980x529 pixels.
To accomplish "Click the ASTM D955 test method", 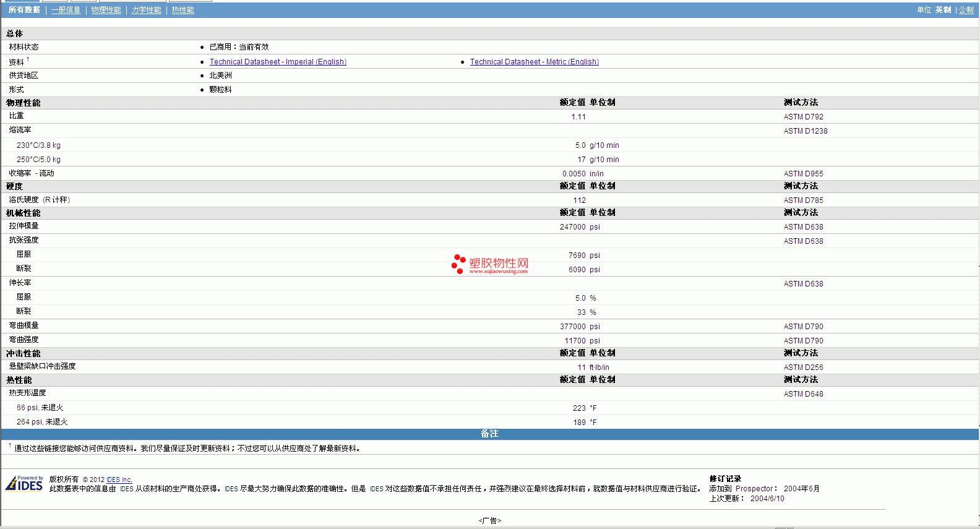I will point(804,174).
